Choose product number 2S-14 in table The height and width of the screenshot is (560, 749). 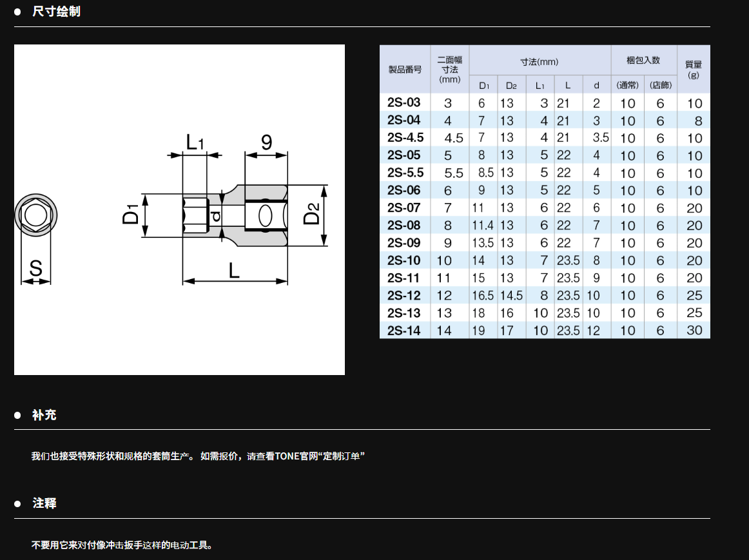(x=404, y=330)
